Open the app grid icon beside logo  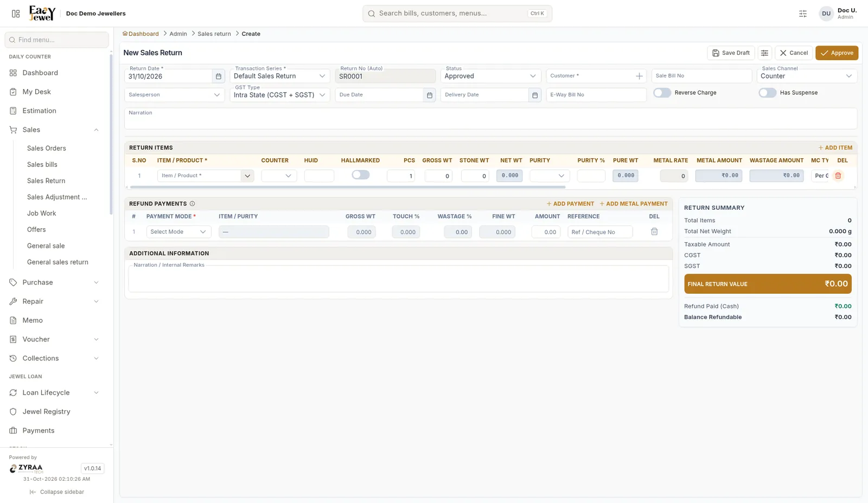[16, 14]
